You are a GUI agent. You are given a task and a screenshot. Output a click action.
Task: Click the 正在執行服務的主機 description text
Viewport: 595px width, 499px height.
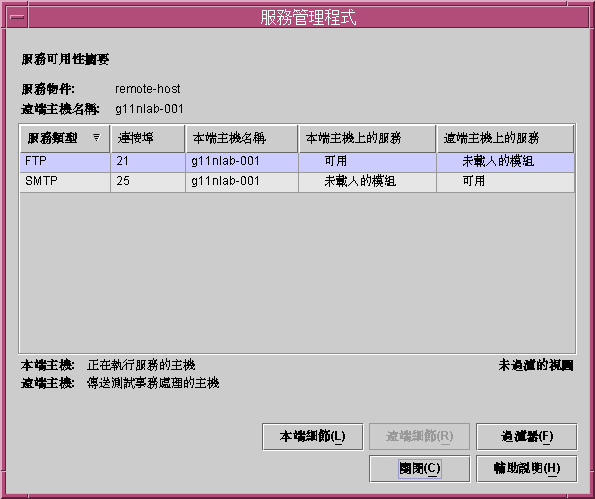tap(141, 365)
